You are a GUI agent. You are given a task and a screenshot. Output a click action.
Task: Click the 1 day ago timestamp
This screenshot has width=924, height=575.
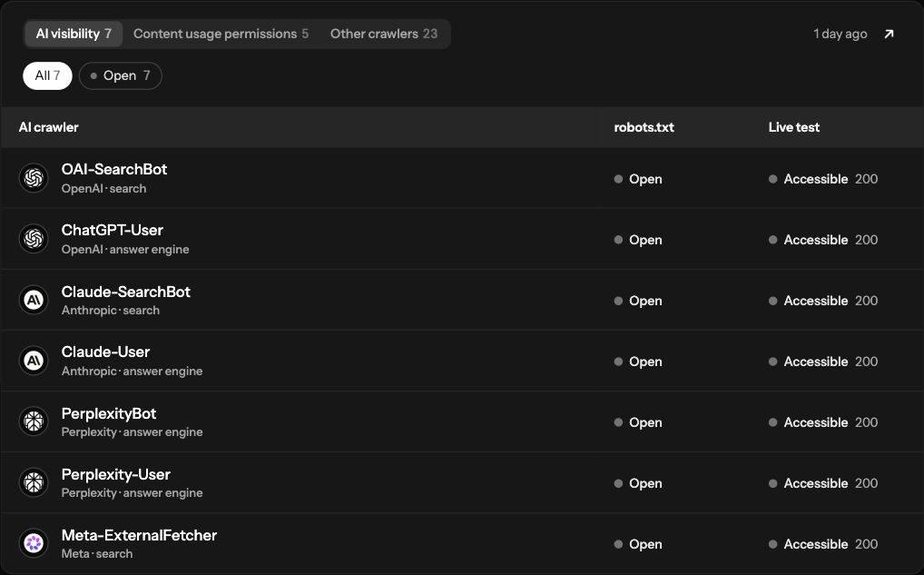(x=840, y=35)
